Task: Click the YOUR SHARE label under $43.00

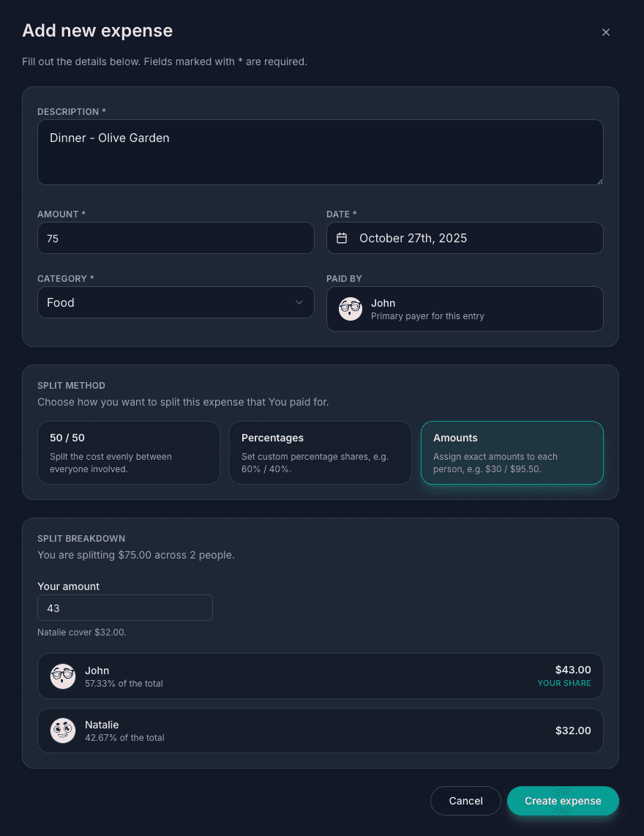Action: (564, 683)
